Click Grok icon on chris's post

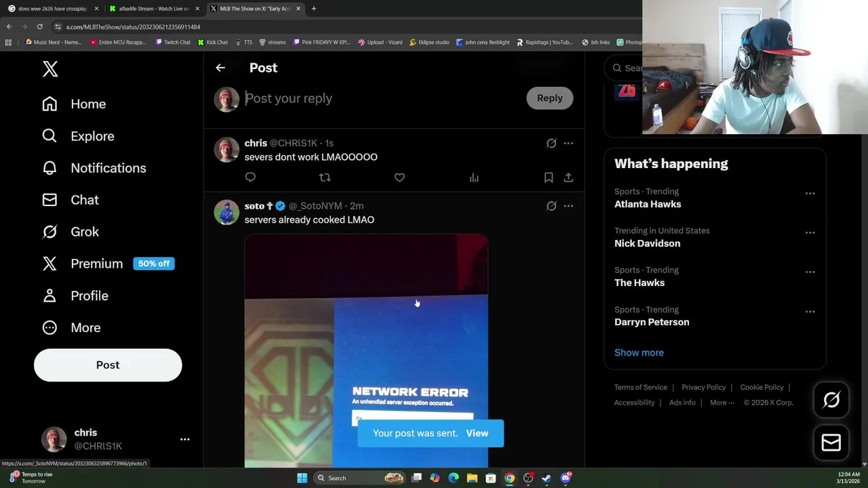pyautogui.click(x=551, y=143)
